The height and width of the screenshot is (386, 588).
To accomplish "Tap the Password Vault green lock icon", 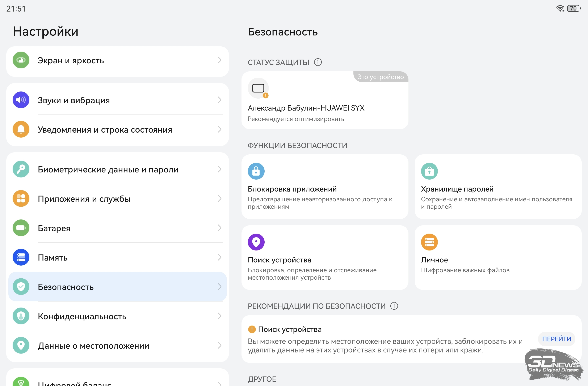I will point(429,171).
